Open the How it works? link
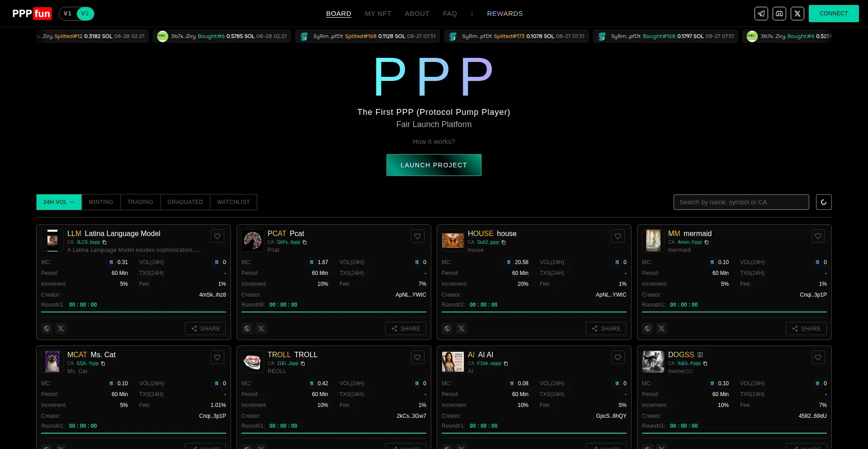 pos(434,142)
